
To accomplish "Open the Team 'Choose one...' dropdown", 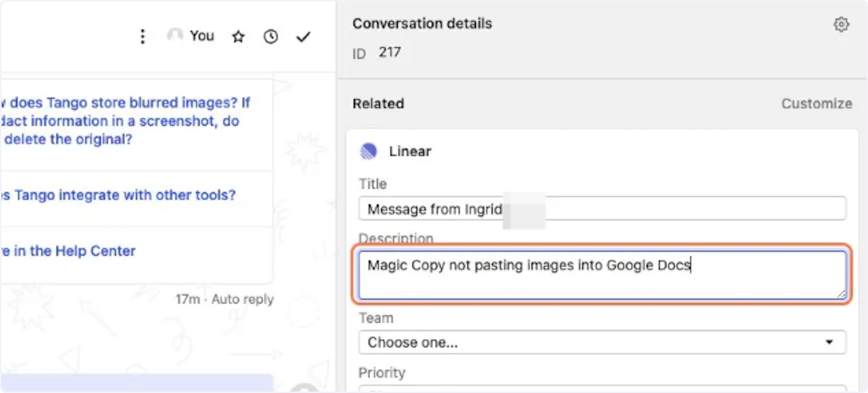I will 602,342.
